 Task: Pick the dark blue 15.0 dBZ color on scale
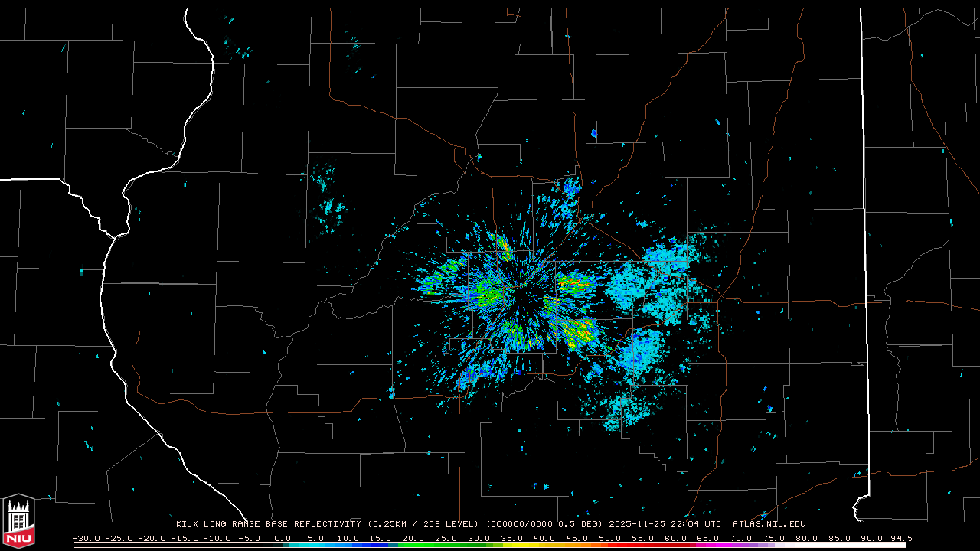pyautogui.click(x=381, y=545)
